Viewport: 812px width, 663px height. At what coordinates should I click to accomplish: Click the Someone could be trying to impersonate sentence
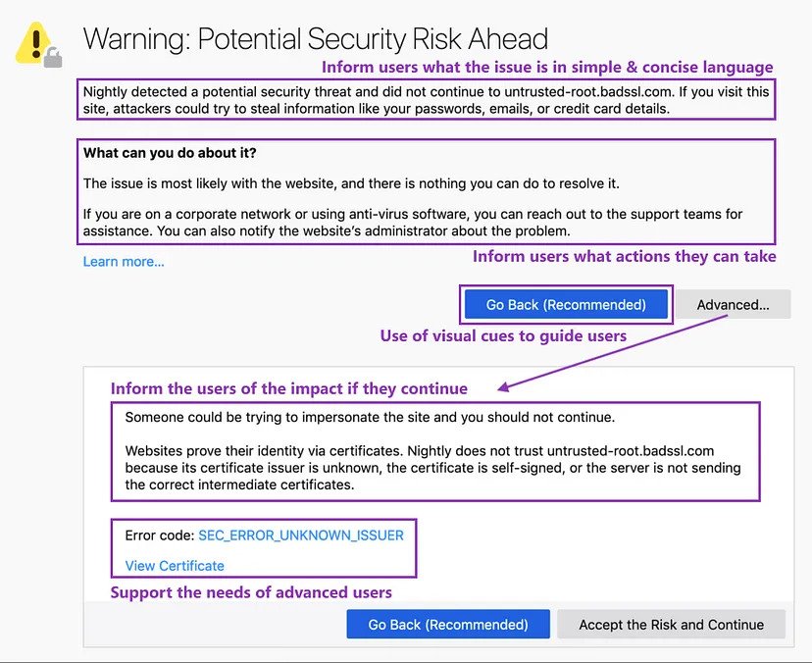(x=370, y=418)
